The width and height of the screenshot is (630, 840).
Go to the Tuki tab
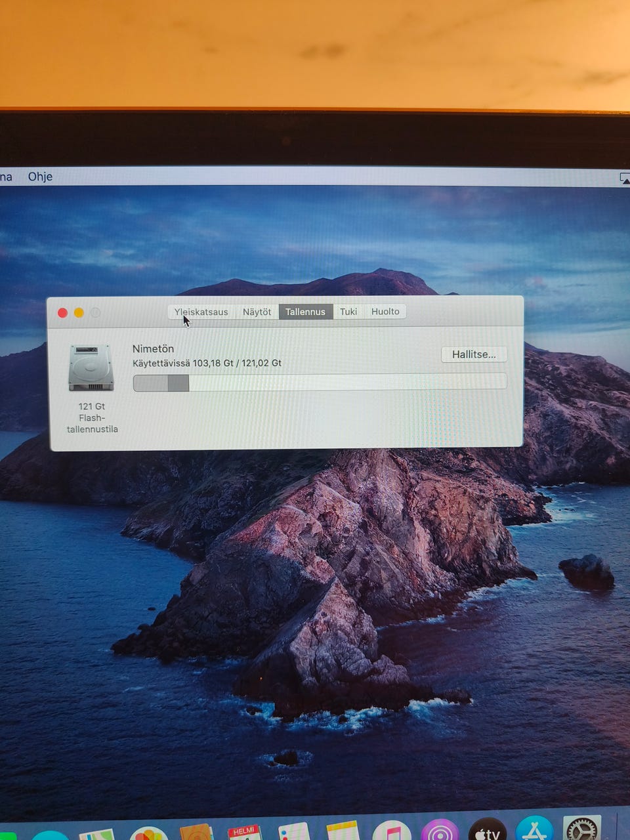(x=348, y=312)
